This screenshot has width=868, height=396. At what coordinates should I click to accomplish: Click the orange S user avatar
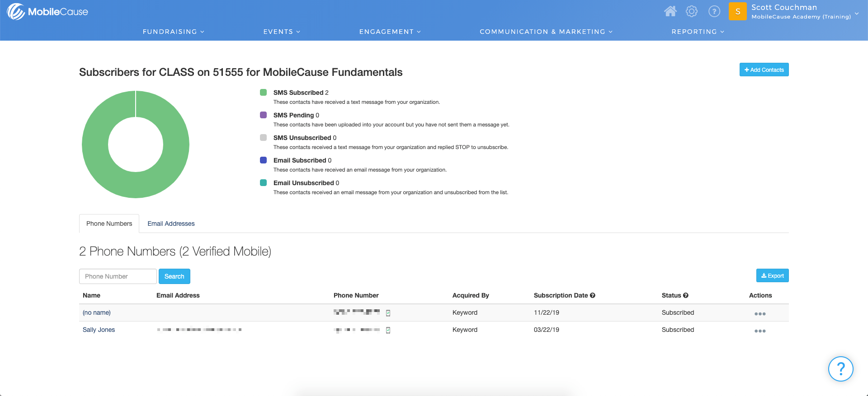(738, 11)
